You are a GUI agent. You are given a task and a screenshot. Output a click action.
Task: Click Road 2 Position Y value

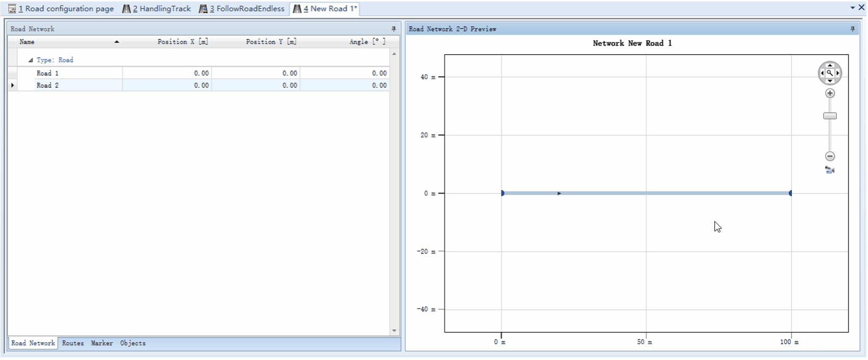point(256,85)
